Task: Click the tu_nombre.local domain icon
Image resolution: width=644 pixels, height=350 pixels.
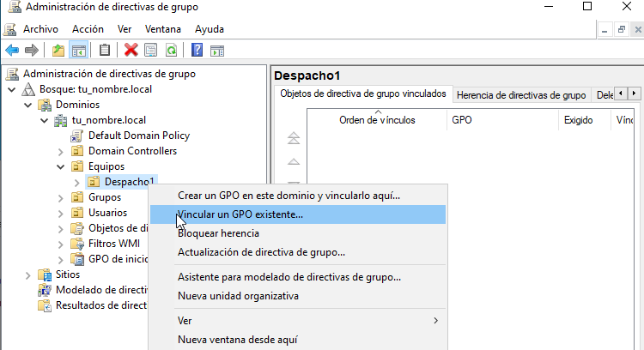Action: click(61, 120)
